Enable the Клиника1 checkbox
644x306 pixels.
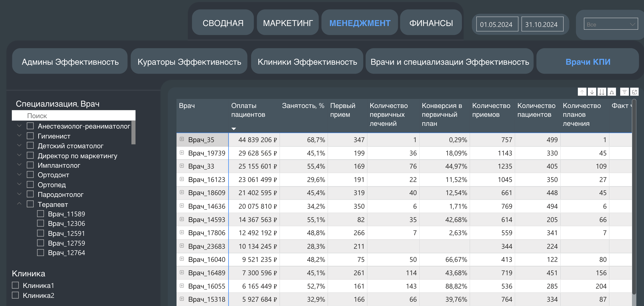[x=15, y=285]
